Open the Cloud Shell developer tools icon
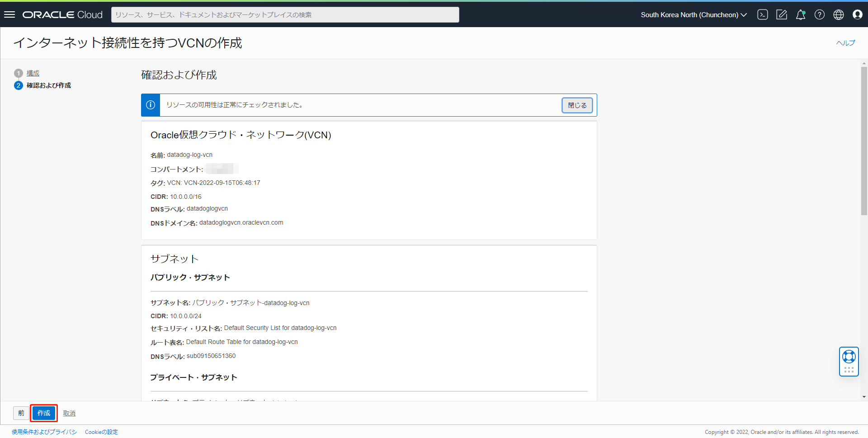The height and width of the screenshot is (438, 868). pos(762,14)
